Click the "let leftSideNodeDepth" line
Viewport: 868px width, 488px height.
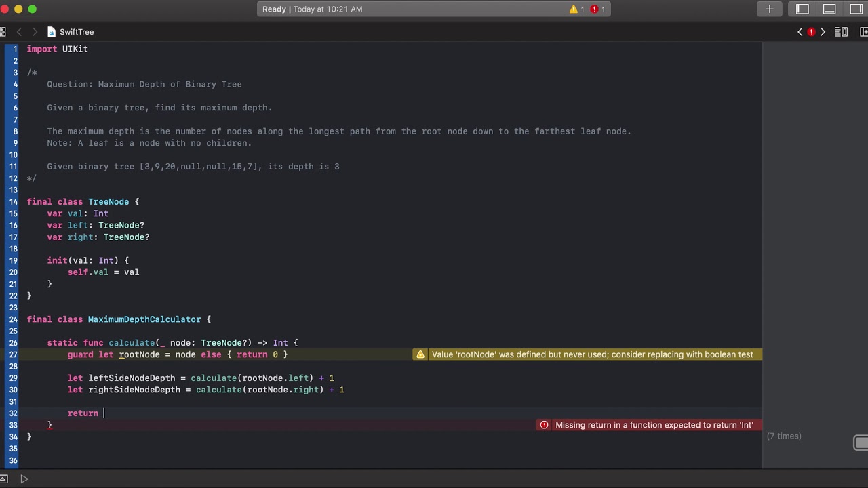pos(201,378)
